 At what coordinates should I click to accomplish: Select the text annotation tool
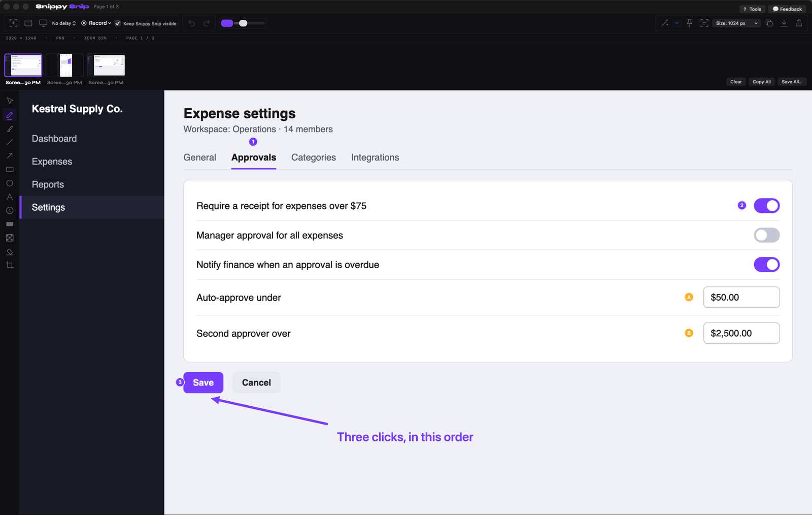coord(10,197)
